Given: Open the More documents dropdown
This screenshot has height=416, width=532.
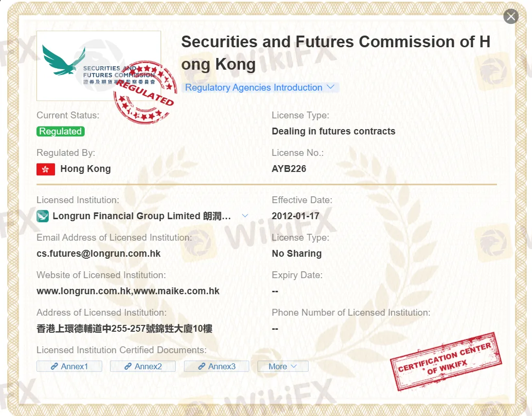Looking at the screenshot, I should [x=283, y=366].
